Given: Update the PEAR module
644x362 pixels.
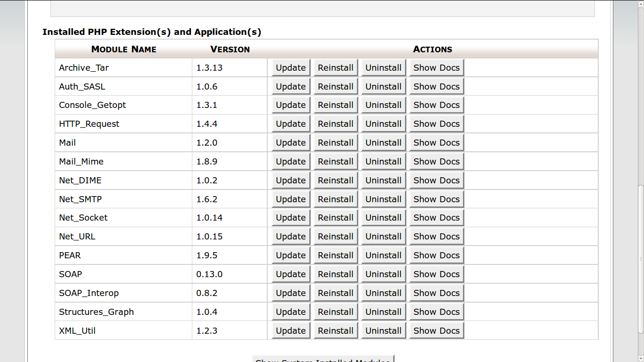Looking at the screenshot, I should [x=291, y=255].
